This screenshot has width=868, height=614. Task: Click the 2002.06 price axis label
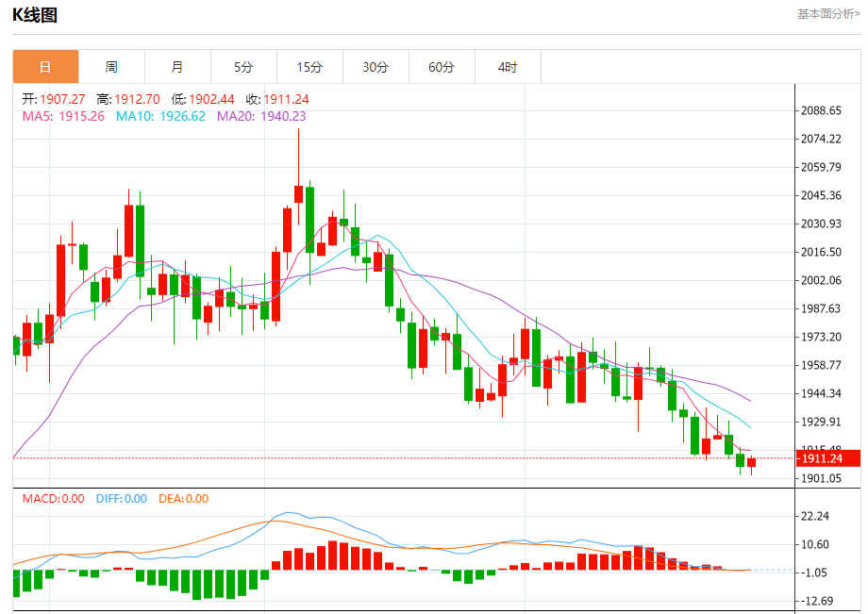click(x=821, y=280)
